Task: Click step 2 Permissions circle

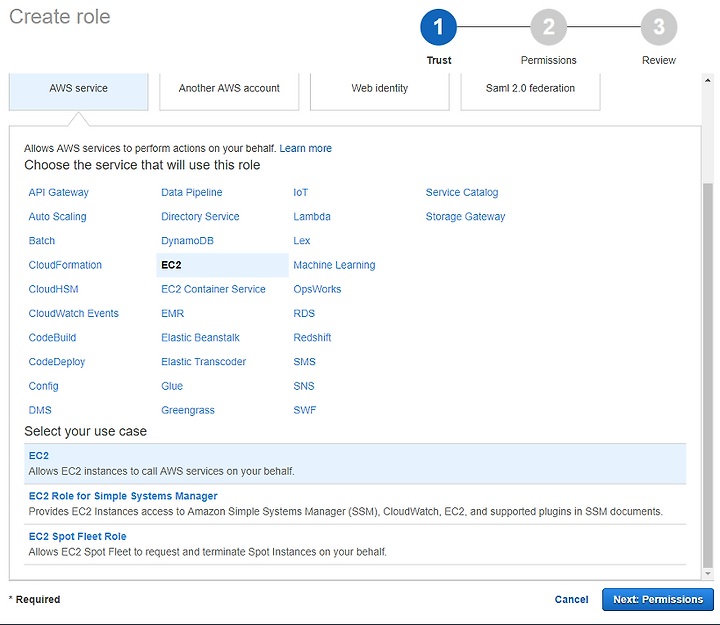Action: tap(549, 27)
